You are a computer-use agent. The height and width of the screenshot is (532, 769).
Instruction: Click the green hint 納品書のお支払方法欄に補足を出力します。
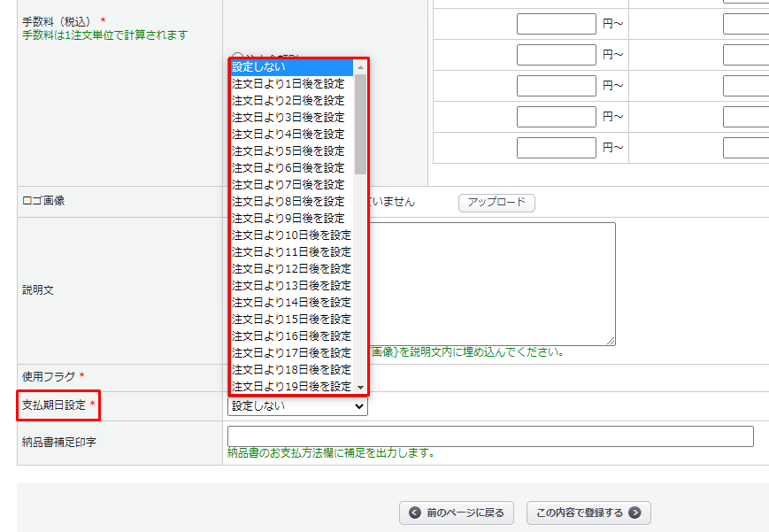pos(331,452)
